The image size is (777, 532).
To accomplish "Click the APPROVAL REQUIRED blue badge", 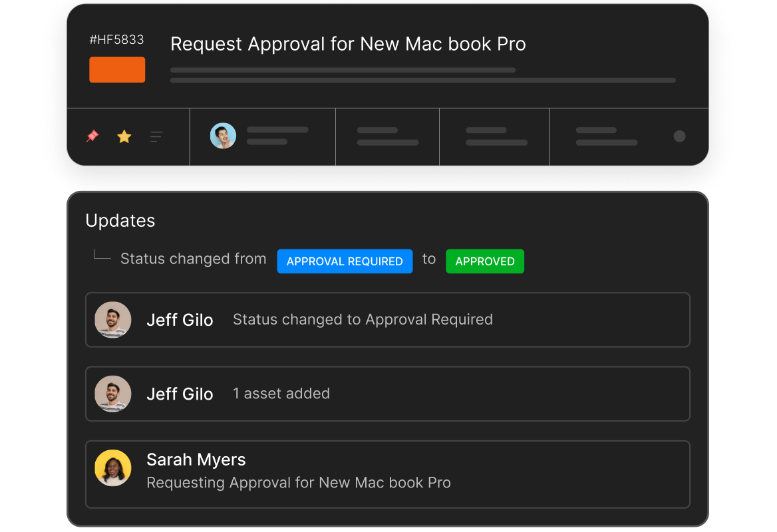I will 345,261.
